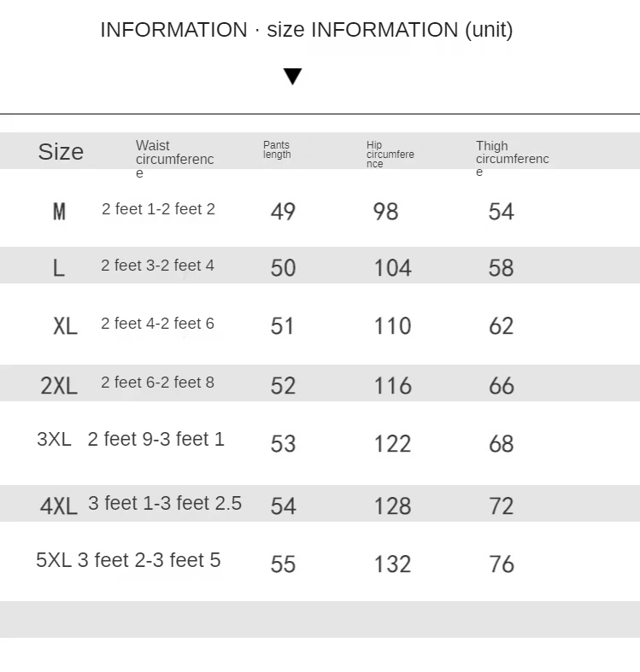Click hip circumference value 132 for 5XL
640x672 pixels.
(392, 564)
